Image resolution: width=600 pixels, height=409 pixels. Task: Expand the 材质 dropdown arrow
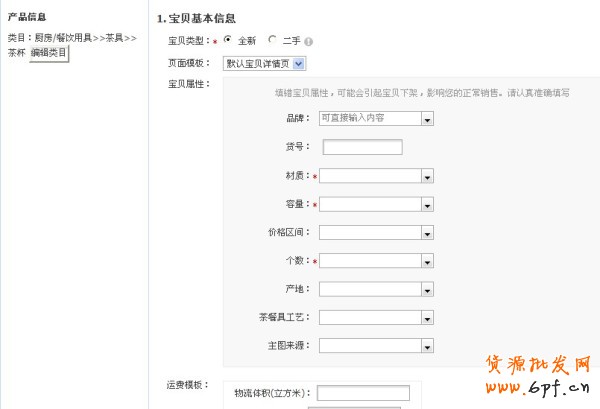[427, 177]
